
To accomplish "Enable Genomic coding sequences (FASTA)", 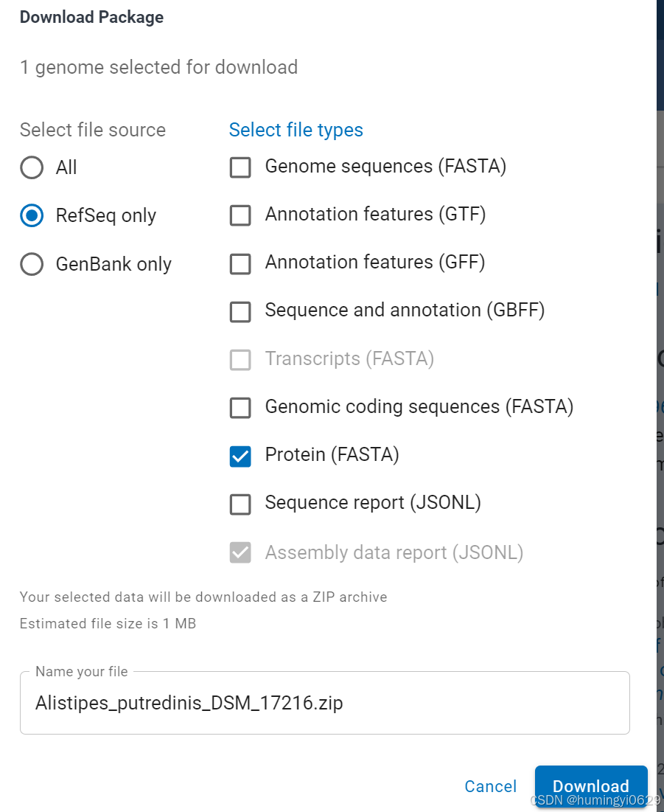I will pos(240,407).
